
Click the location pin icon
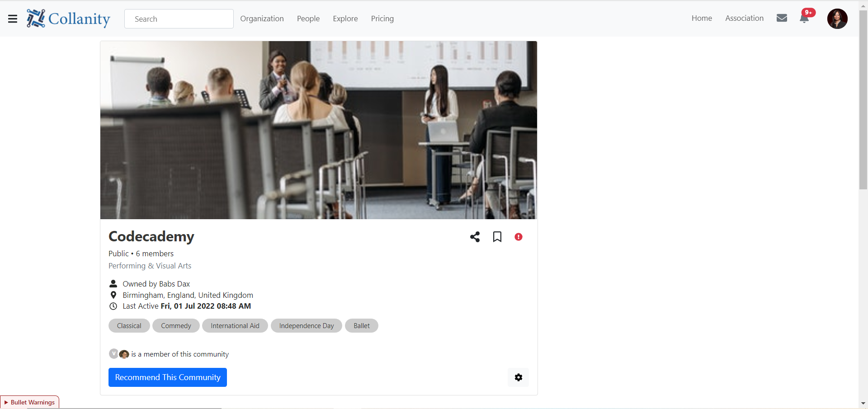[113, 295]
